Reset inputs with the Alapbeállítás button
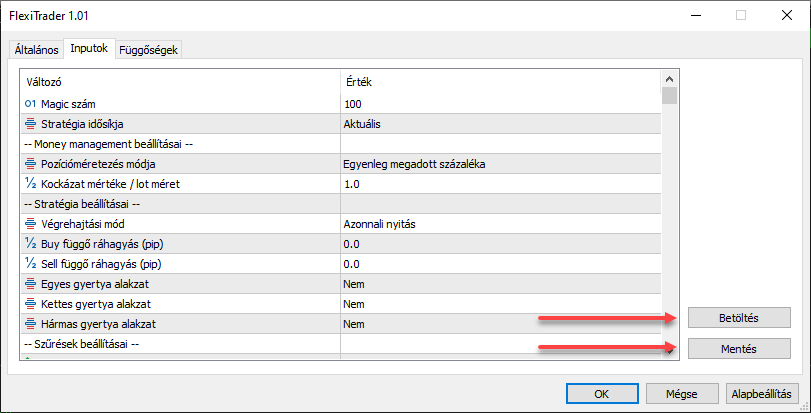Image resolution: width=811 pixels, height=413 pixels. 761,394
